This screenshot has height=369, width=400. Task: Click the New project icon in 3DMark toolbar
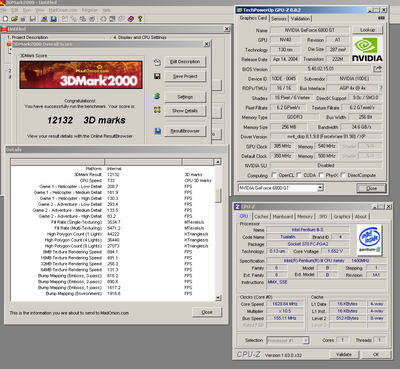click(5, 19)
